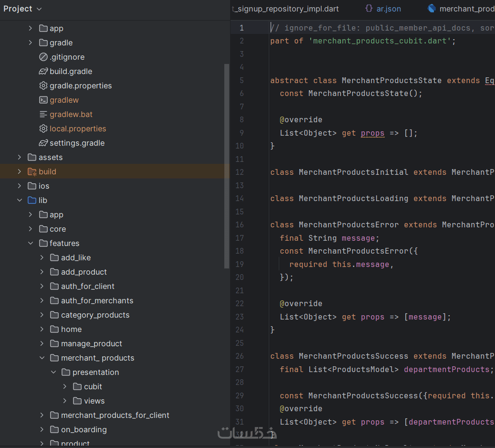Click the ios folder icon
Screen dimensions: 495x448
(x=32, y=186)
